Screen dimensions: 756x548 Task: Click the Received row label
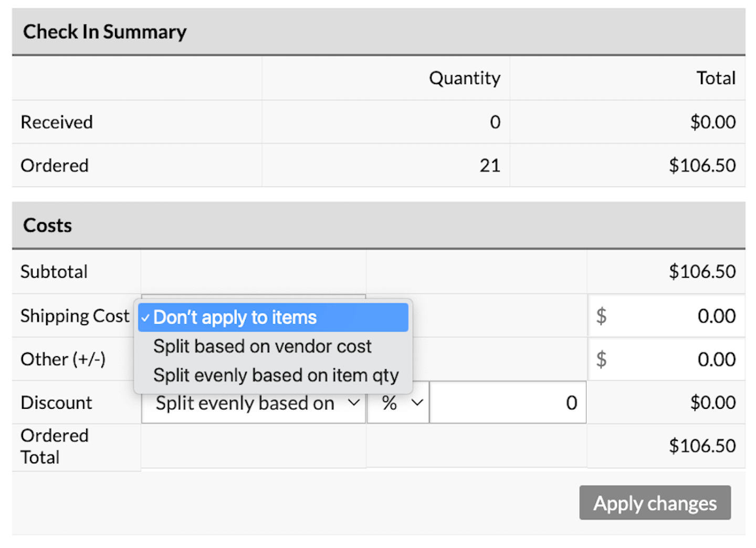(x=57, y=122)
